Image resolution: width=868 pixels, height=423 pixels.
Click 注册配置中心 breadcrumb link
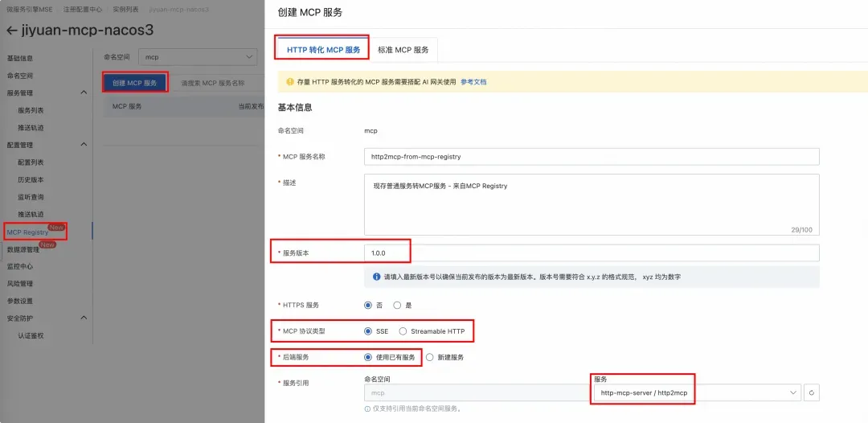[x=82, y=10]
